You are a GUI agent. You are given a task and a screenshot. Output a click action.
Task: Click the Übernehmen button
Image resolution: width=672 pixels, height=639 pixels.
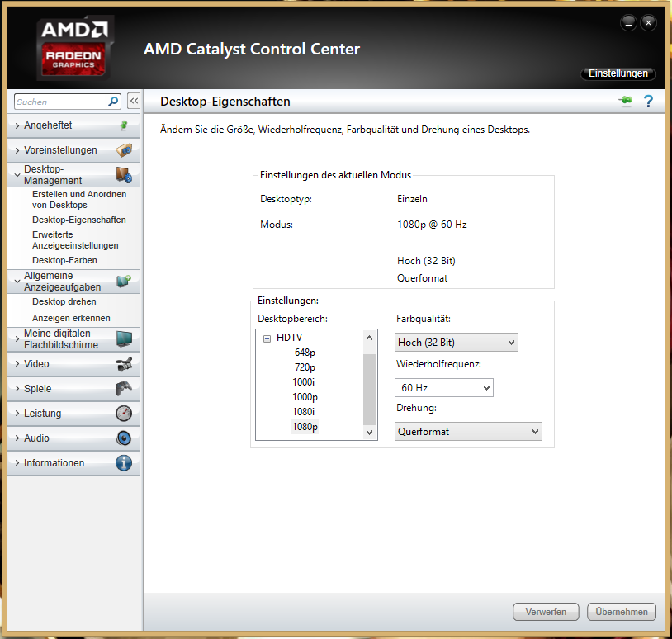pos(622,612)
